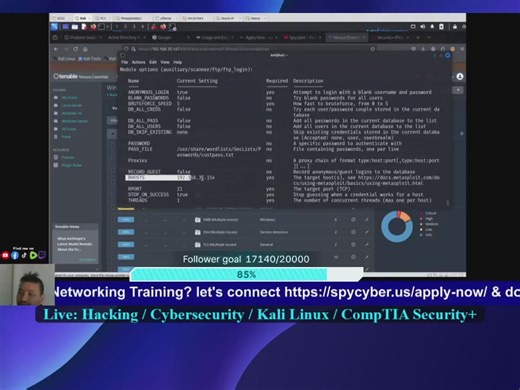Open the Kali applications menu icon
The image size is (520, 390).
[x=54, y=26]
